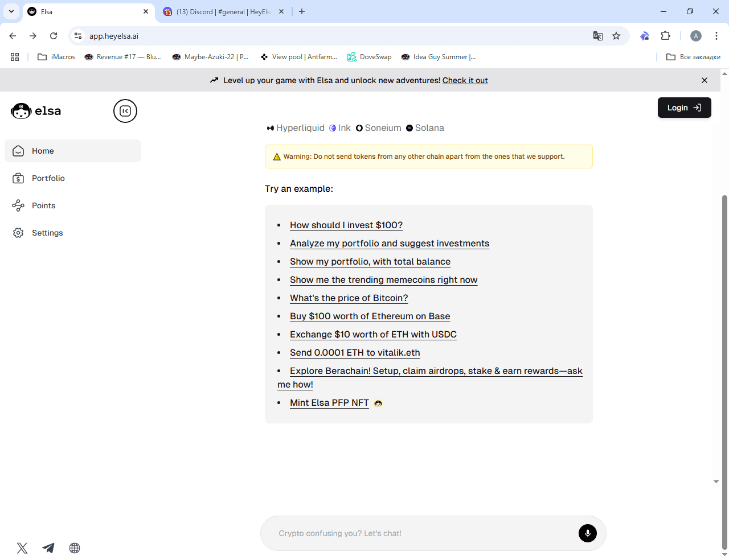Open the 'Idea Guy Summer' bookmark
This screenshot has width=729, height=560.
tap(439, 57)
